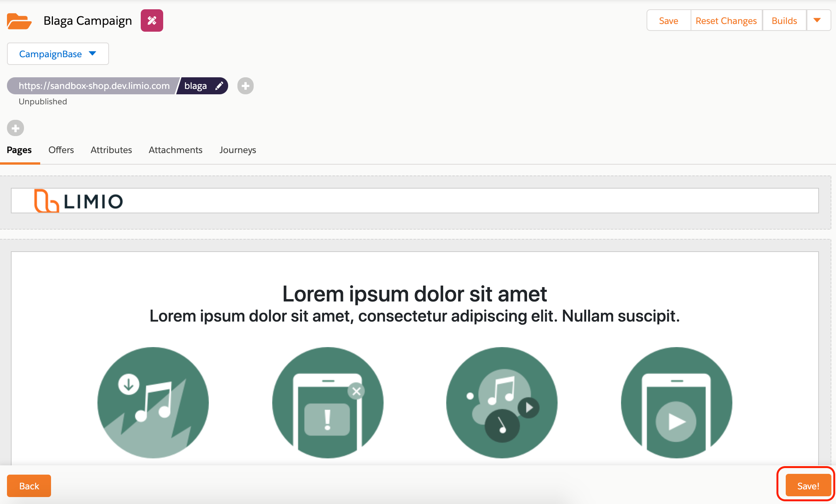Click the orange folder icon

pyautogui.click(x=19, y=21)
